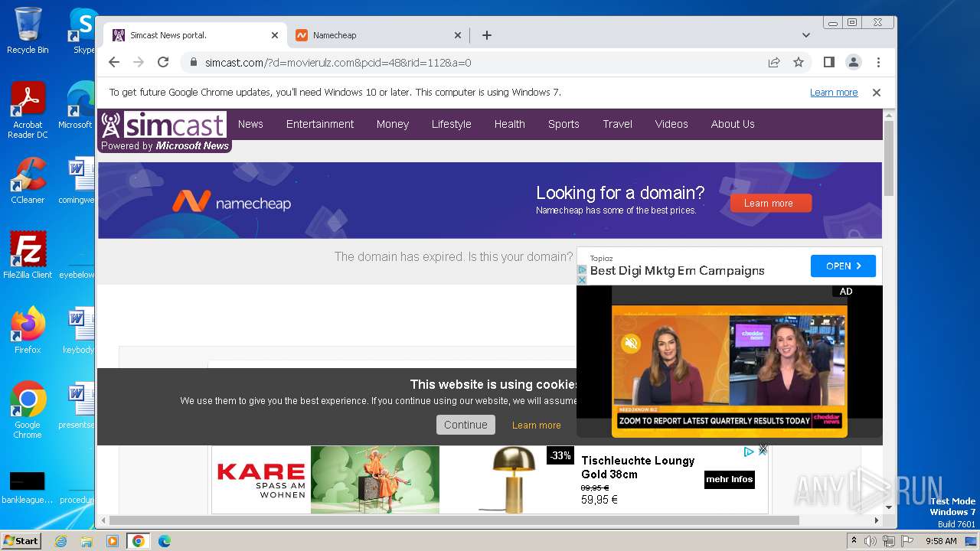
Task: Show hidden system tray icons
Action: [x=854, y=541]
